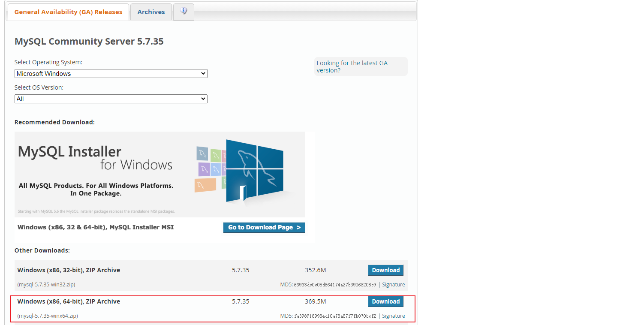Switch to the Archives tab
This screenshot has height=325, width=644.
pyautogui.click(x=151, y=12)
